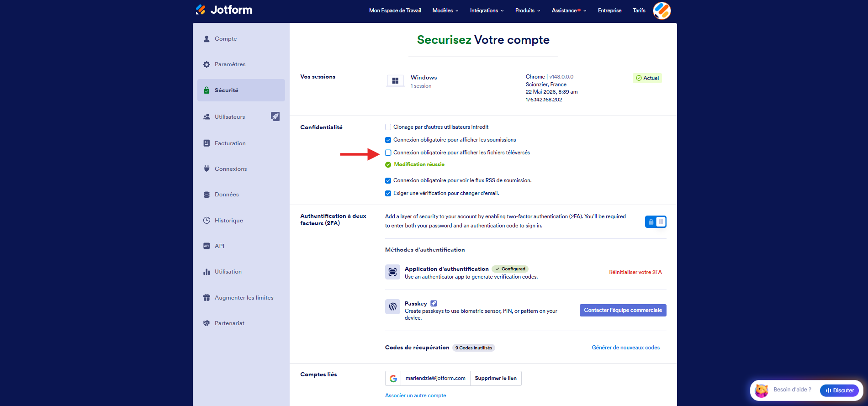Click Supprimer le lien button

coord(496,379)
